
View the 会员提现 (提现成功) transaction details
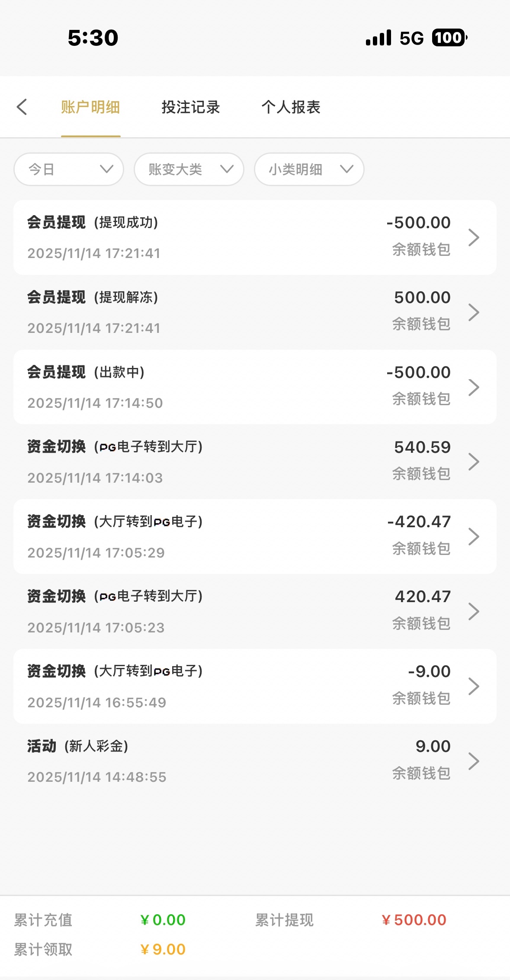[x=216, y=237]
